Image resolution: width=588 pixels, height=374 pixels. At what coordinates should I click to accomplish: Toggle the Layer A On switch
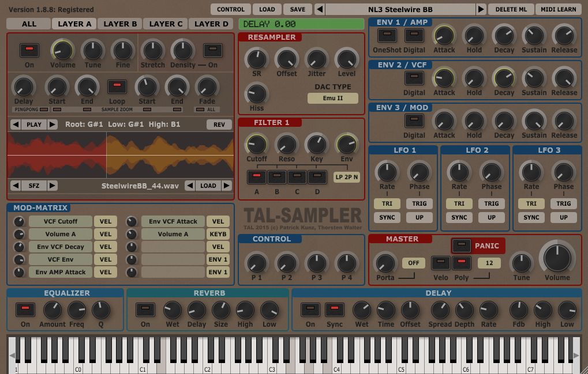29,50
